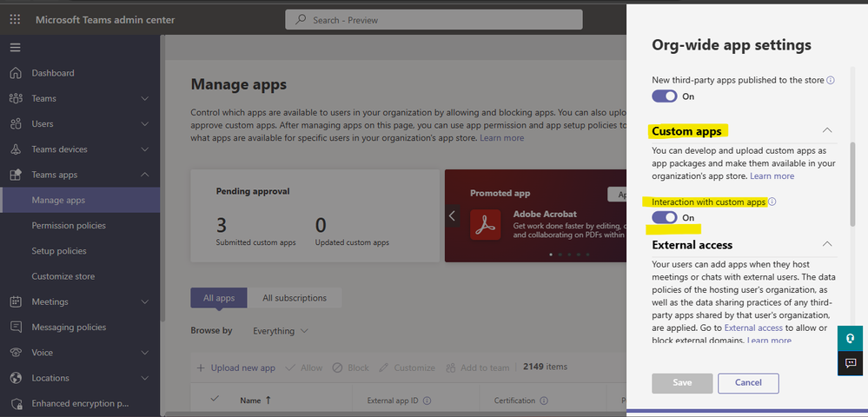Open Learn more link under Custom apps
The width and height of the screenshot is (868, 417).
772,176
